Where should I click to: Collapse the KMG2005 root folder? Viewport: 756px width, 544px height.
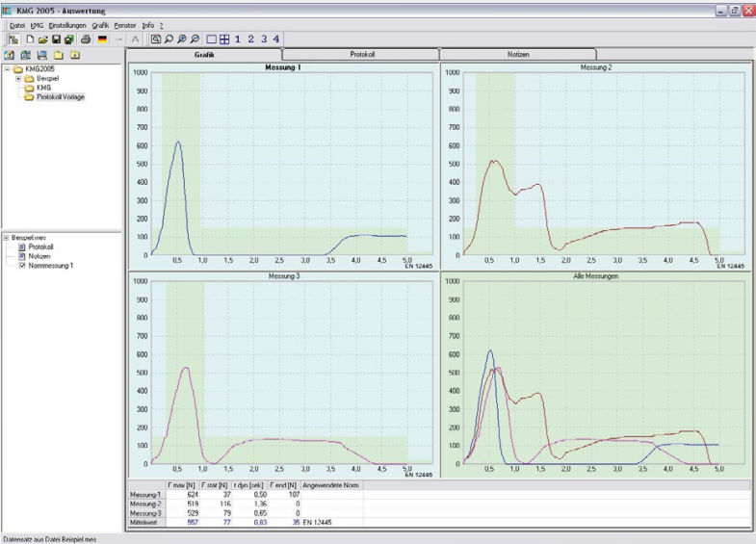[x=7, y=69]
